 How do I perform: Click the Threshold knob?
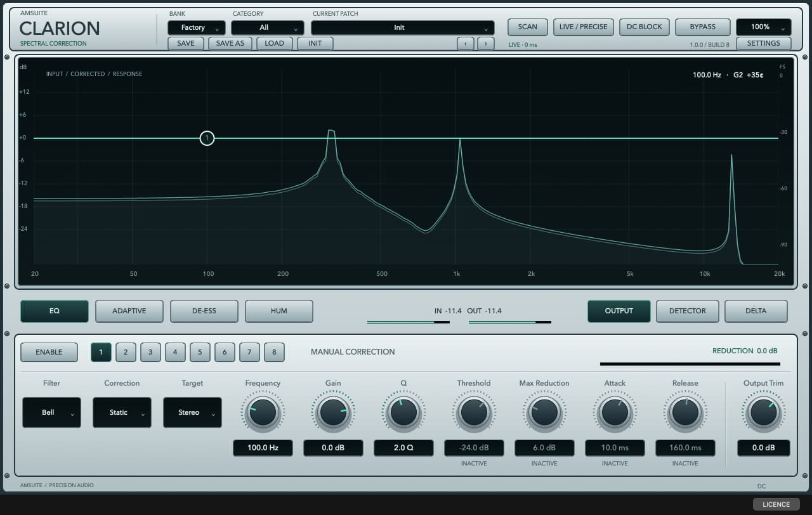[x=475, y=412]
